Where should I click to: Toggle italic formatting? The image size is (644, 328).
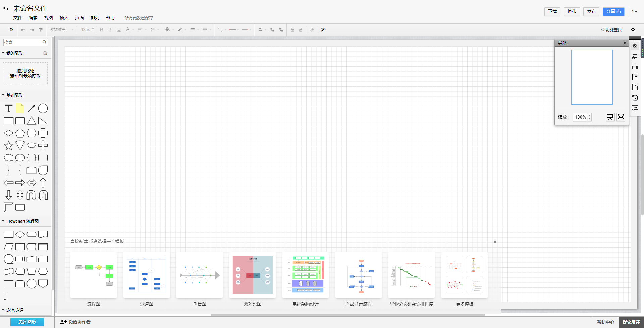coord(110,30)
